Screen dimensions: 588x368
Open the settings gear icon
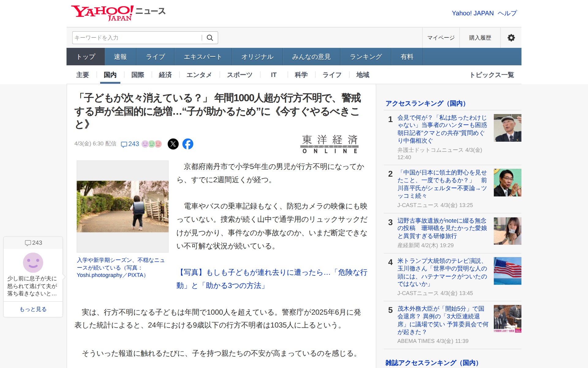511,38
